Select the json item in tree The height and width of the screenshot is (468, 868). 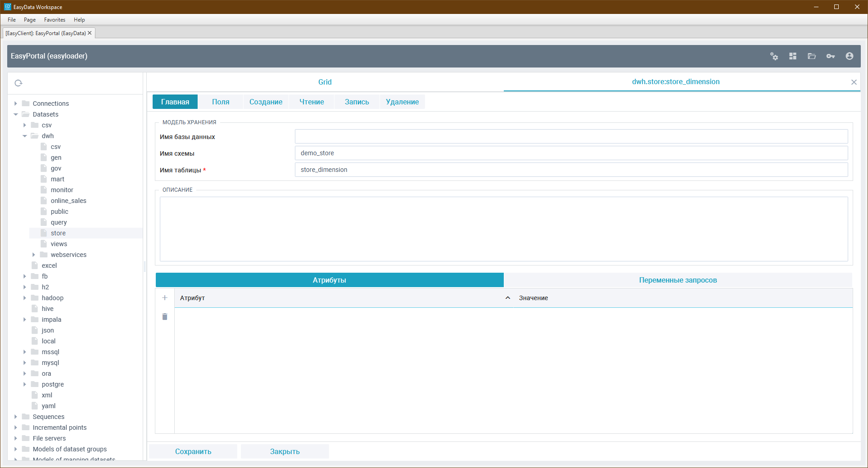tap(48, 330)
